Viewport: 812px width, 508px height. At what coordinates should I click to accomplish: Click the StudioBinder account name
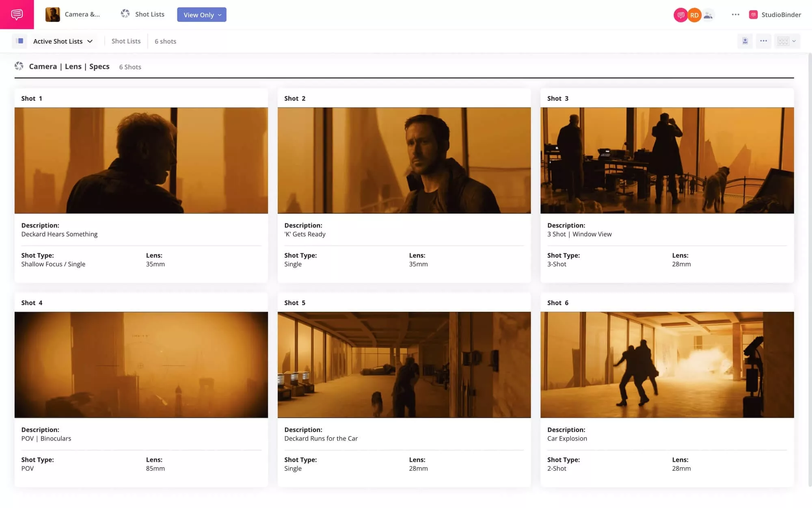pyautogui.click(x=781, y=15)
